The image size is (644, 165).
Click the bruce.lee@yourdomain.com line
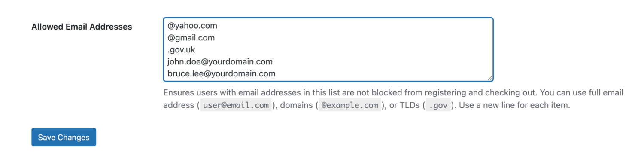[x=221, y=74]
